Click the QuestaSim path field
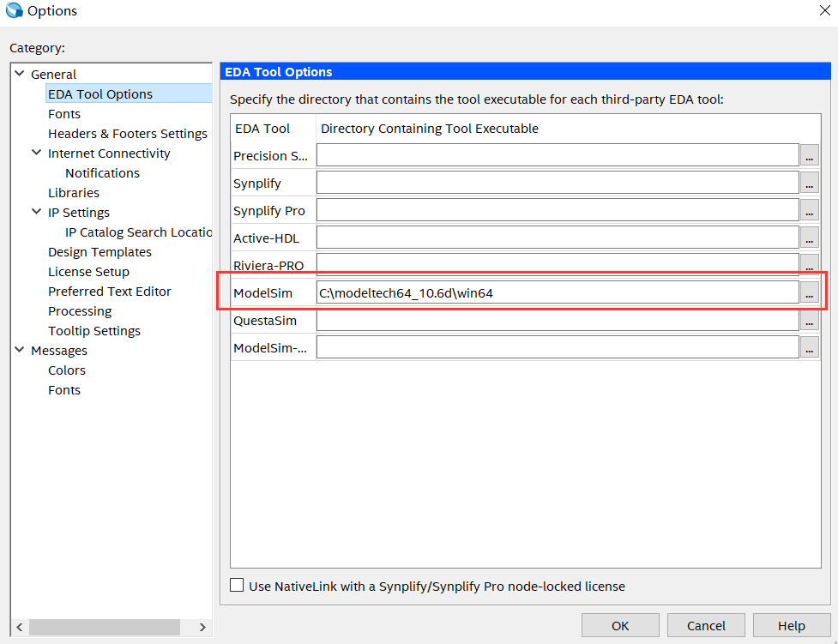 point(558,320)
